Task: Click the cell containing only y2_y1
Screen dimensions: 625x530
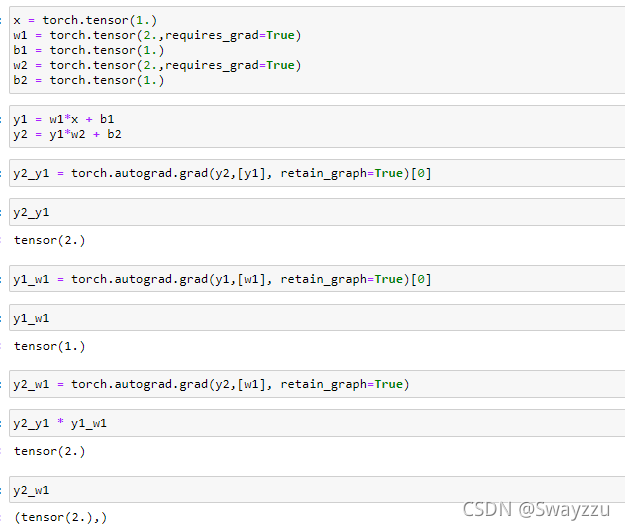Action: (31, 212)
